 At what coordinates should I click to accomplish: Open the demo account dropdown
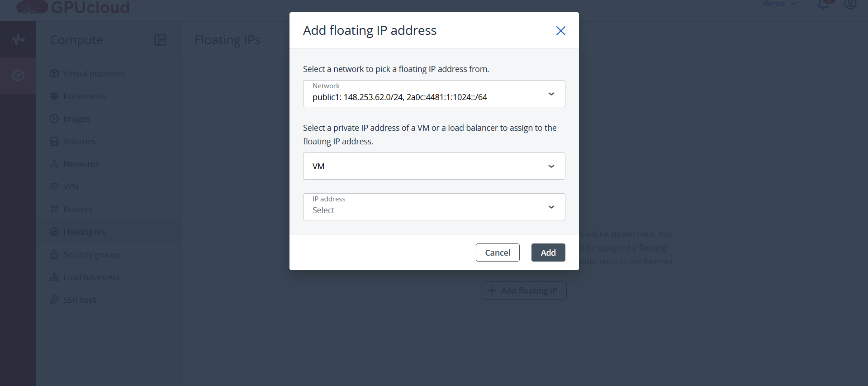pyautogui.click(x=780, y=4)
